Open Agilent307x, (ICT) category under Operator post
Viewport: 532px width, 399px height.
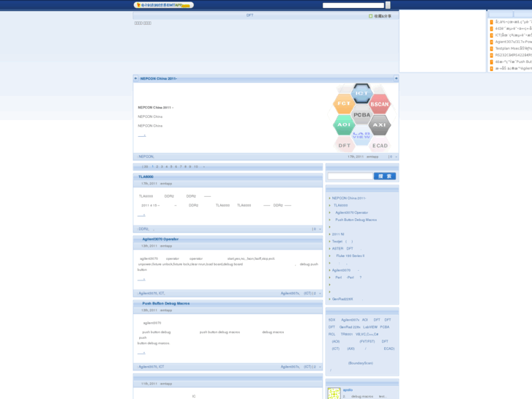pos(296,293)
